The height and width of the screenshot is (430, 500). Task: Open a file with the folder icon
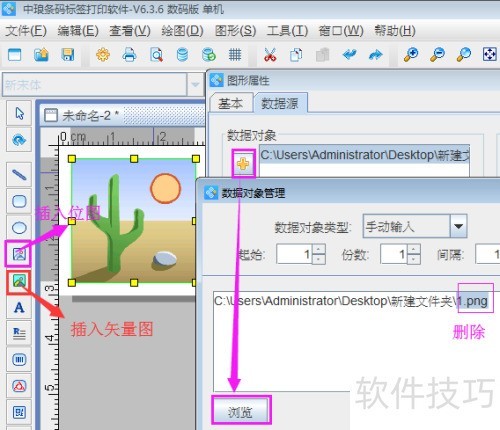pyautogui.click(x=41, y=54)
